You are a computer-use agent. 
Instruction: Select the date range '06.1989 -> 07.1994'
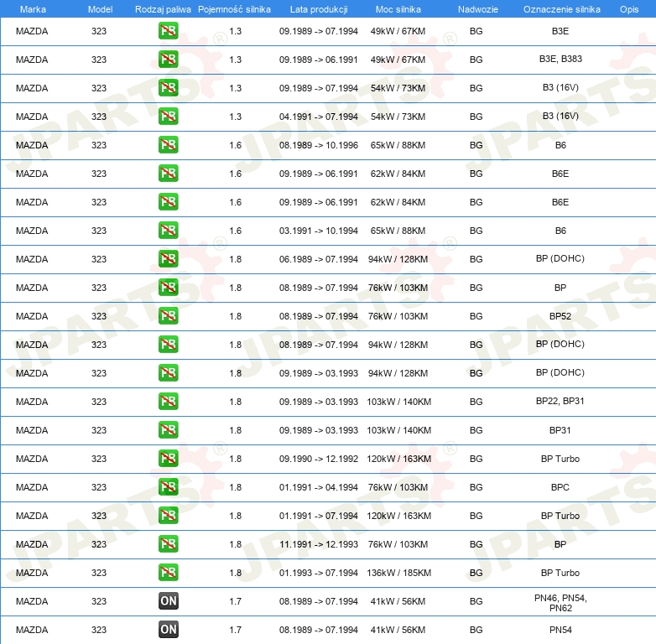(x=319, y=259)
